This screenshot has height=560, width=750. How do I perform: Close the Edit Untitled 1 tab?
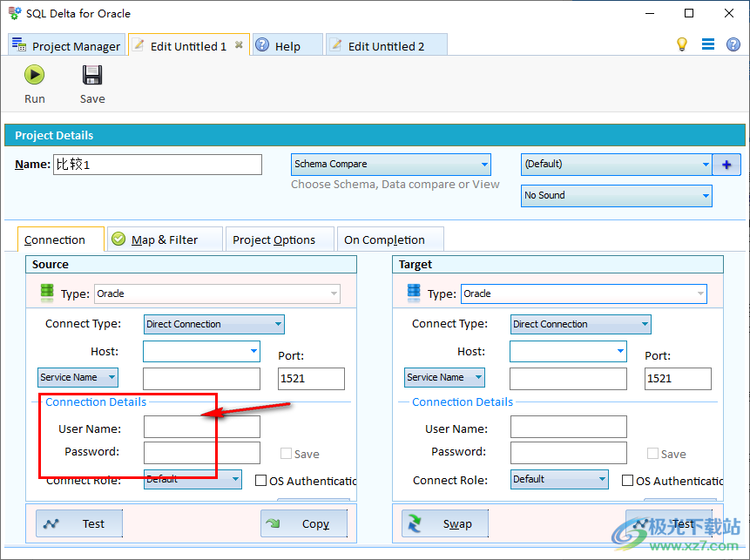click(239, 45)
